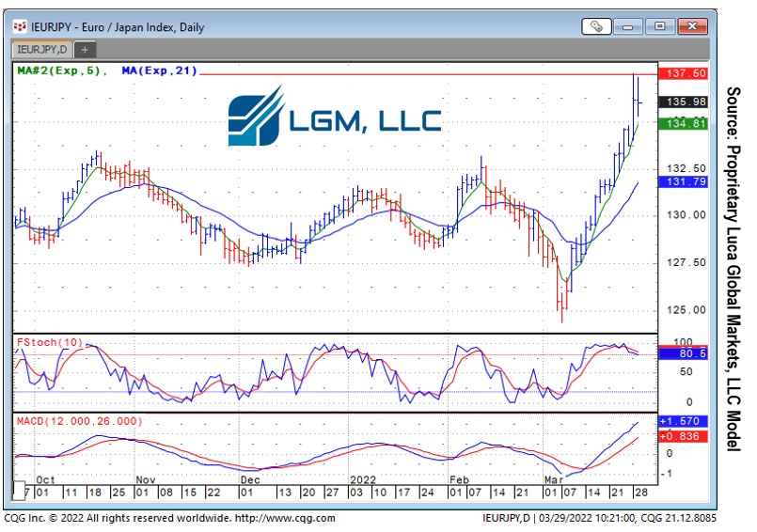Screen dimensions: 757x532
Task: Select the 135.98 last price marker
Action: pos(683,102)
